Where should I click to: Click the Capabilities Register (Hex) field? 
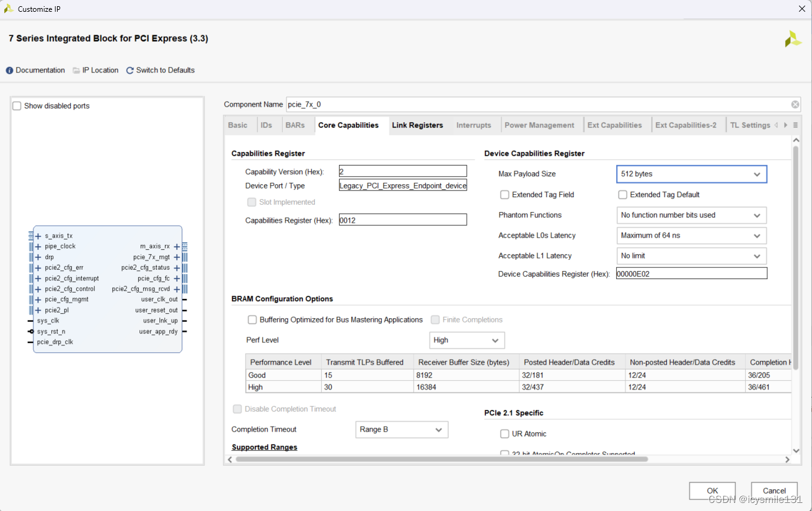tap(403, 220)
